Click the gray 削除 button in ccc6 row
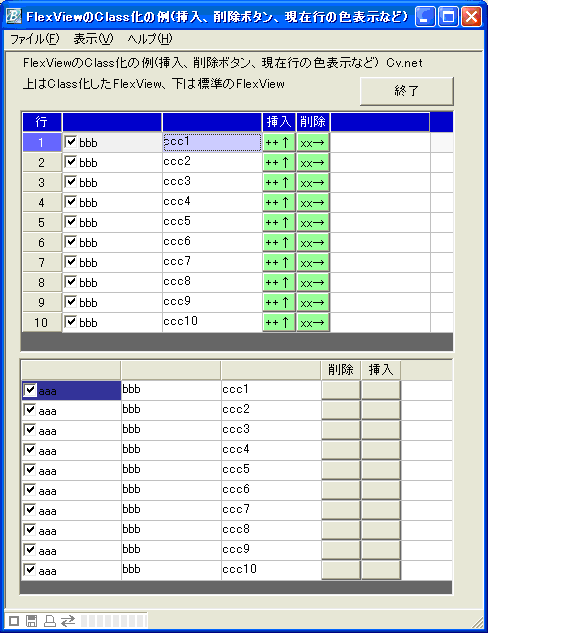Screen dimensions: 576x633 tap(341, 490)
